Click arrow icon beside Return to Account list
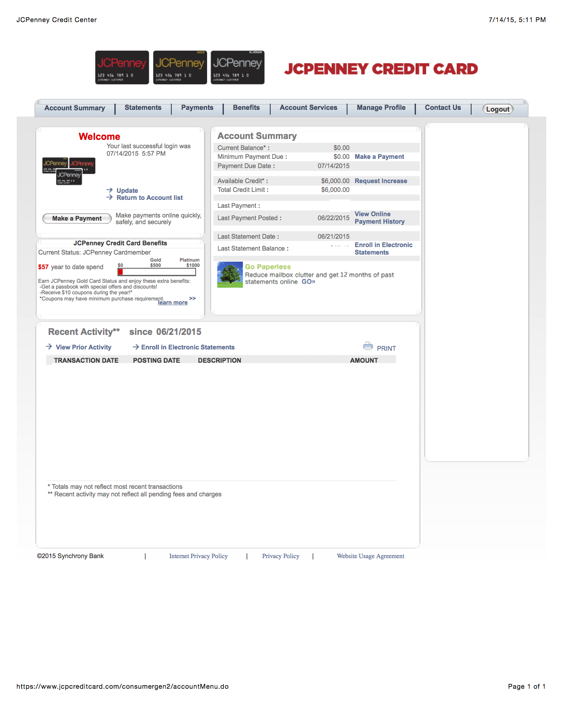The image size is (563, 728). click(110, 197)
